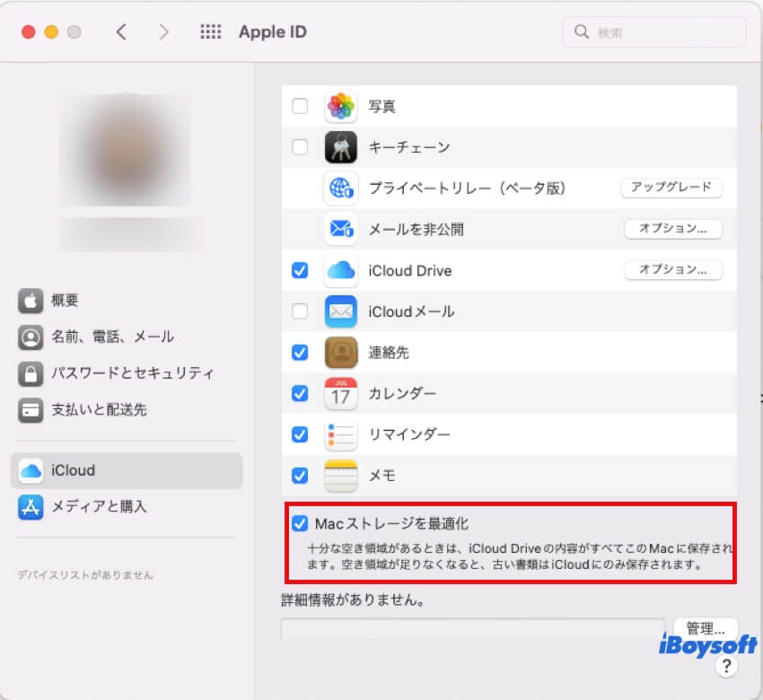Enable the 写真 (Photos) checkbox

[x=301, y=106]
